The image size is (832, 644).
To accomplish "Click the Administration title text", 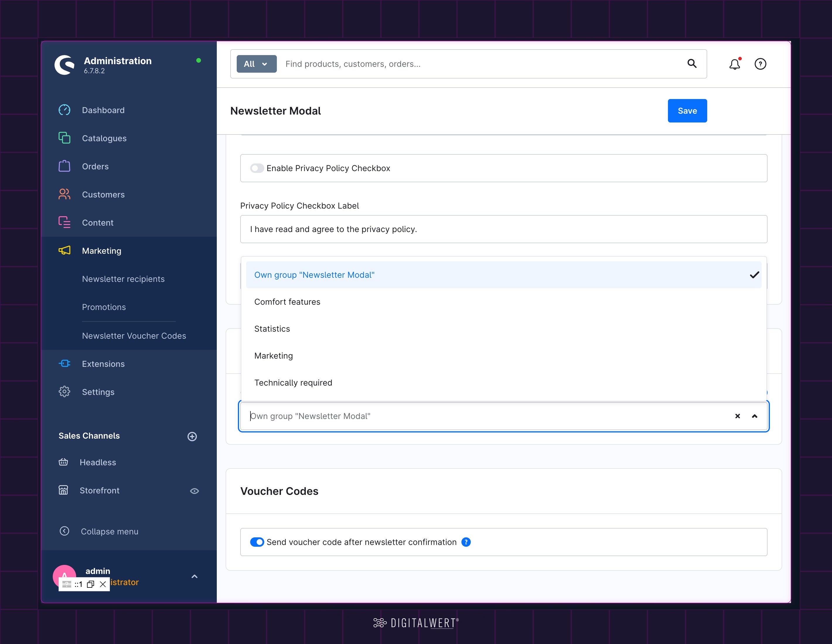I will (118, 61).
